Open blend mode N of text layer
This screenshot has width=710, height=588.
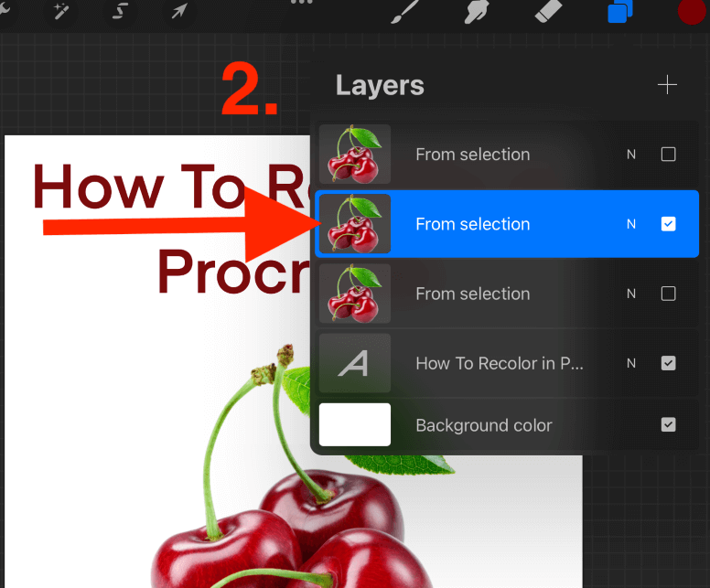[x=631, y=363]
